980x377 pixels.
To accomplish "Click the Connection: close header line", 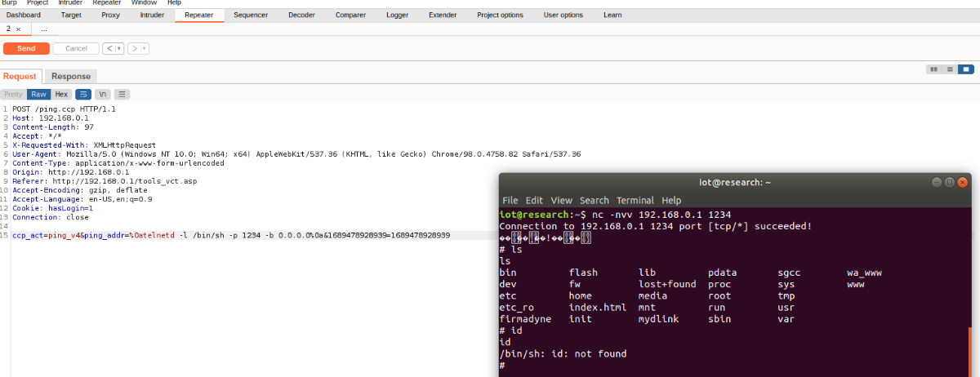I will pos(51,217).
